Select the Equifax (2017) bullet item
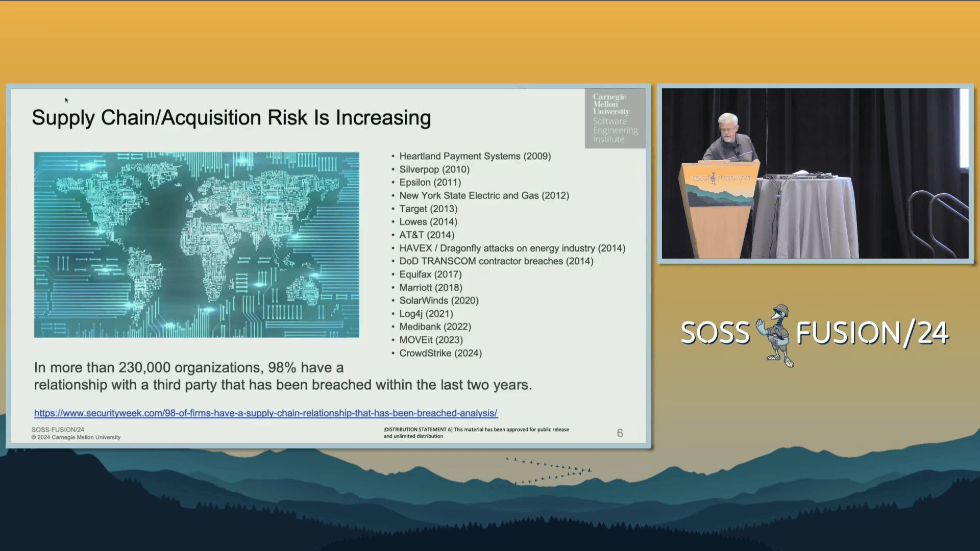The height and width of the screenshot is (551, 980). (430, 274)
